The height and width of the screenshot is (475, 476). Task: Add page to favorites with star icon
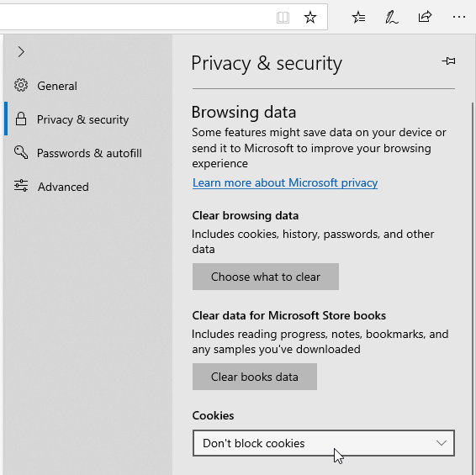310,17
